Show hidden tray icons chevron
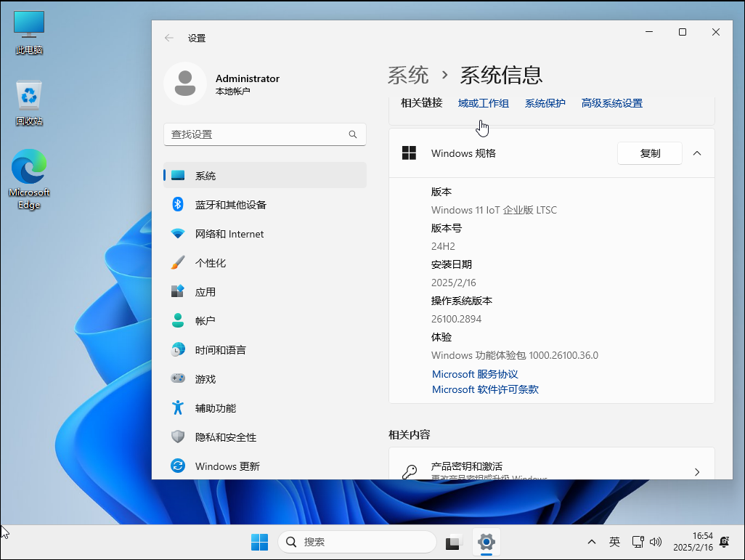The height and width of the screenshot is (560, 745). pyautogui.click(x=592, y=542)
